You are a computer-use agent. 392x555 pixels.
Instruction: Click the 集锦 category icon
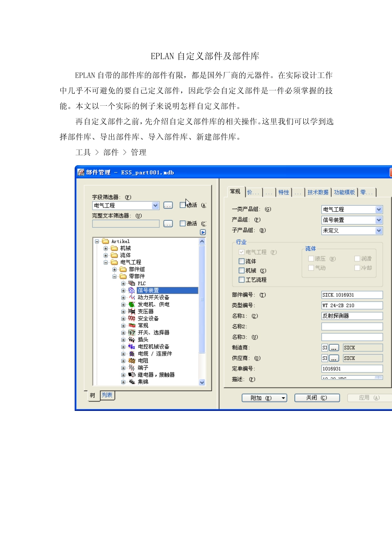[x=132, y=382]
